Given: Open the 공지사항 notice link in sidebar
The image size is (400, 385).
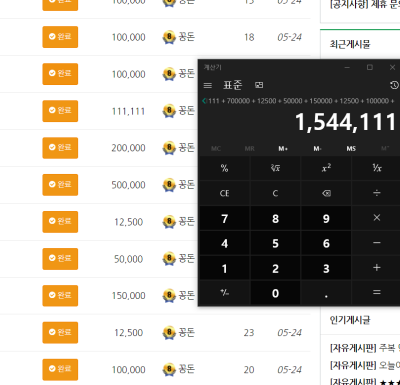Looking at the screenshot, I should pos(365,4).
